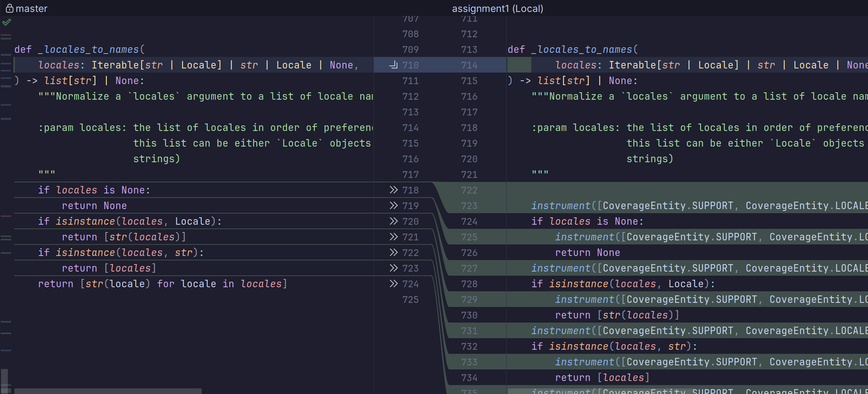Accept change with arrows at line 718
The image size is (868, 394).
pyautogui.click(x=393, y=190)
